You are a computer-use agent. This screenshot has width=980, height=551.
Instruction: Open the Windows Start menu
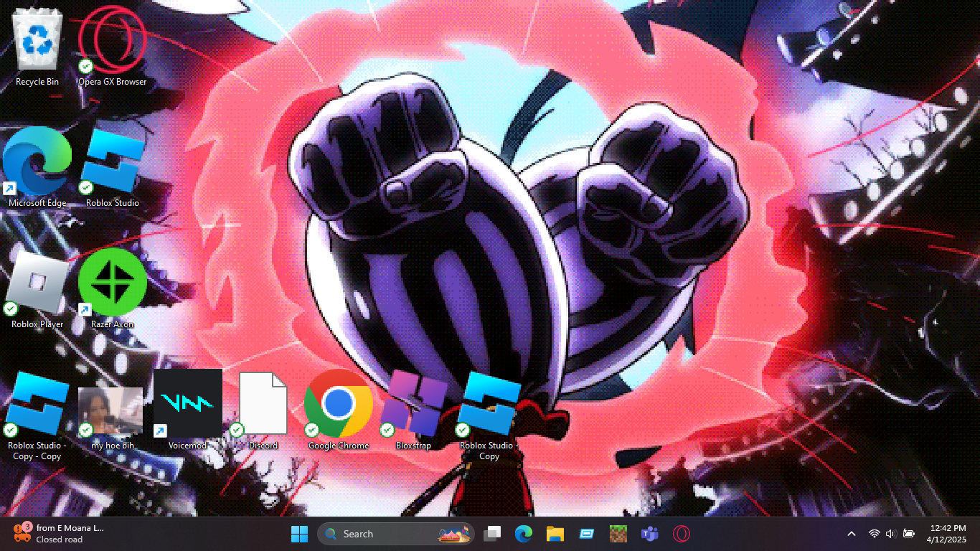click(x=299, y=534)
